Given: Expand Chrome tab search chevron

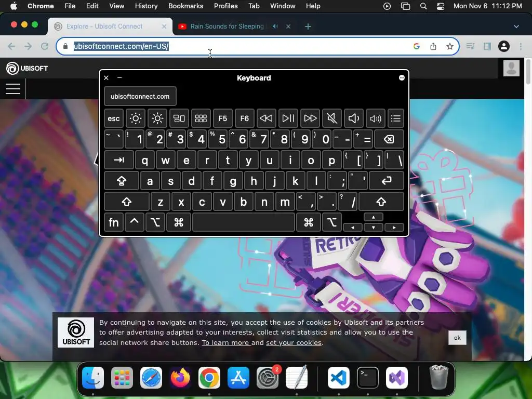Looking at the screenshot, I should (x=516, y=26).
